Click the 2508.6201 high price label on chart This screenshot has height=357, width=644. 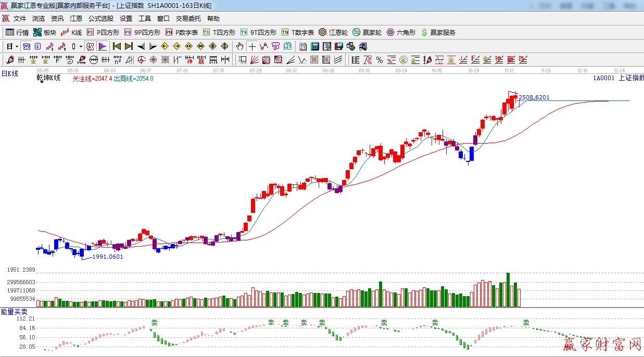[534, 97]
